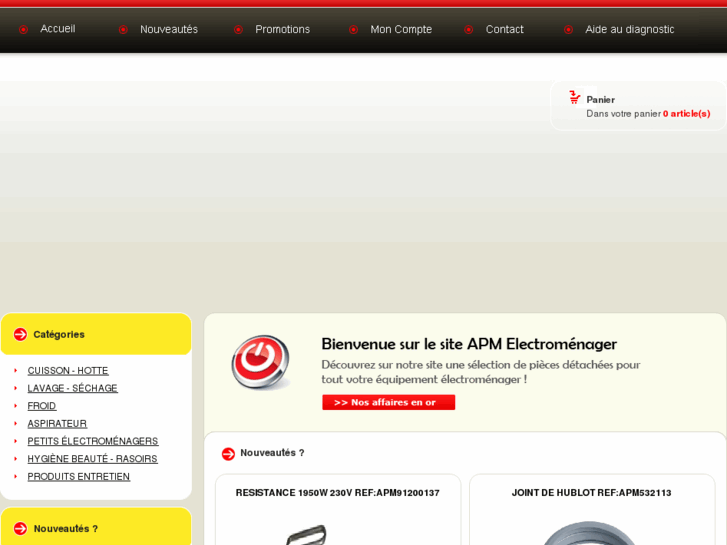
Task: Click the red power button logo
Action: 261,363
